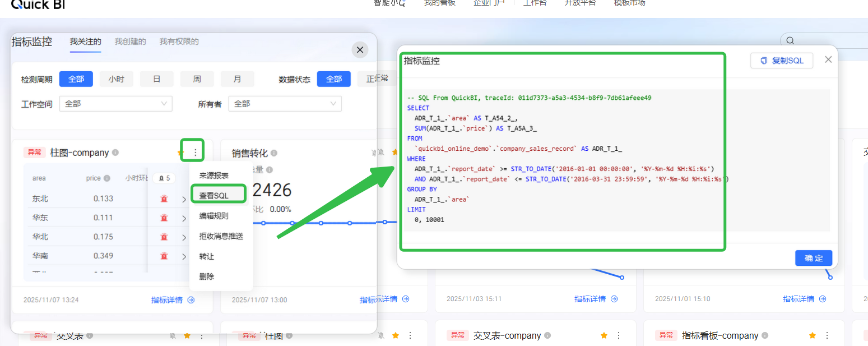Click the star icon on 交叉表-company card

pos(604,335)
